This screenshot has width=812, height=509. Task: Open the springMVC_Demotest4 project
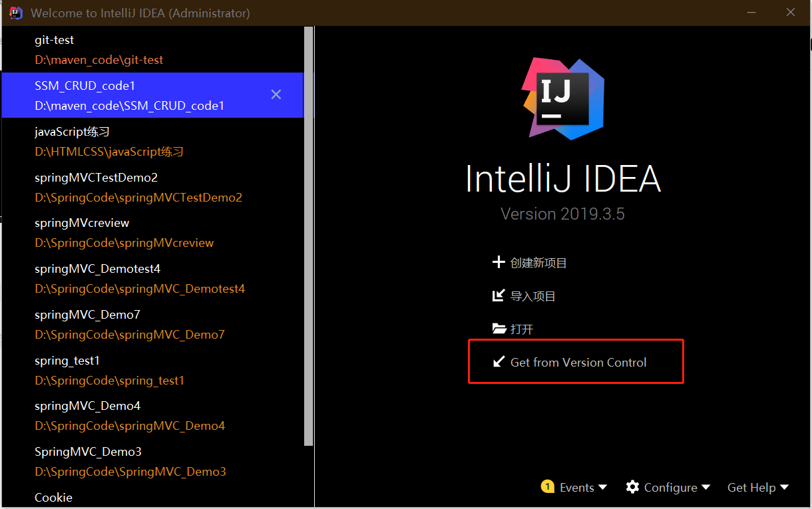pos(152,278)
